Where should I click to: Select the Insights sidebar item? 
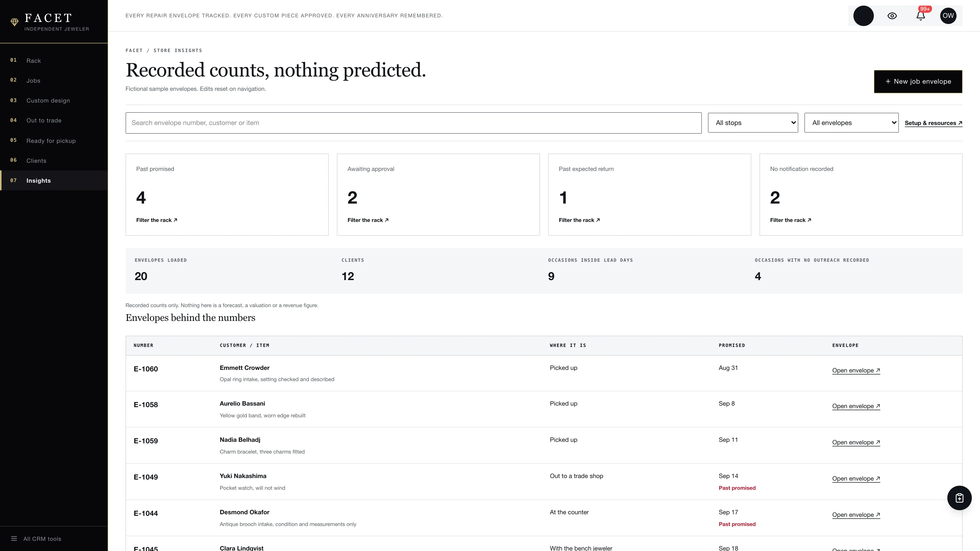[54, 181]
